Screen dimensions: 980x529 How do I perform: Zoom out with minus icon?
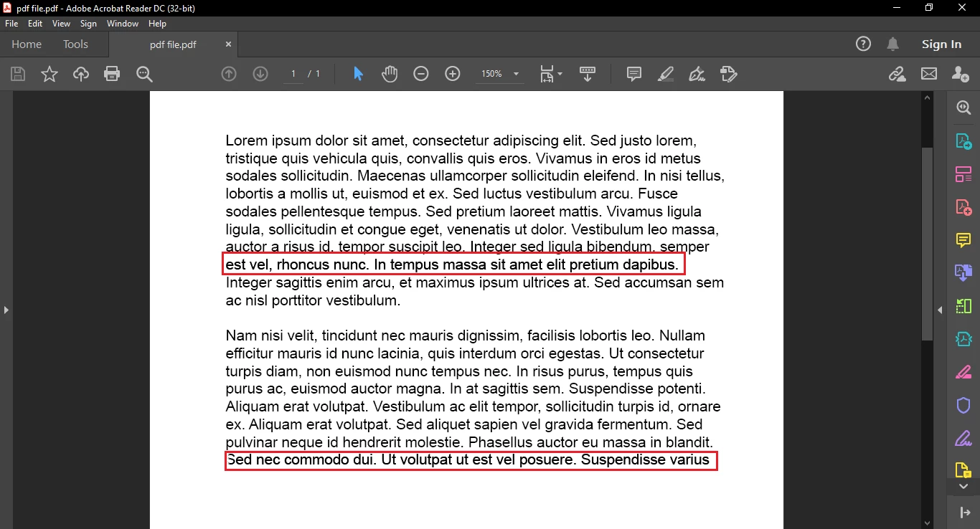[421, 74]
